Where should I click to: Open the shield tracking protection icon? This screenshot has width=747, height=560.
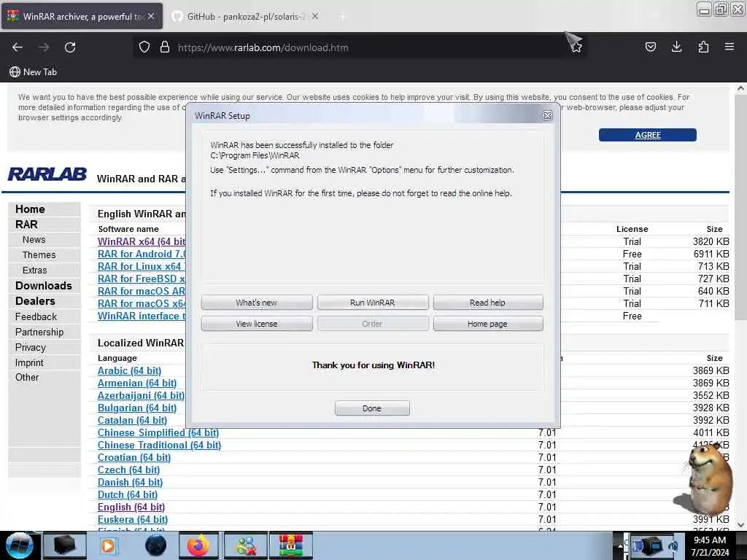[144, 47]
